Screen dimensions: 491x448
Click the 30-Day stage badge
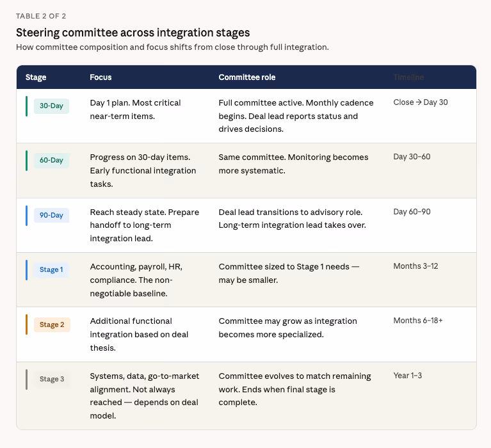pyautogui.click(x=51, y=106)
